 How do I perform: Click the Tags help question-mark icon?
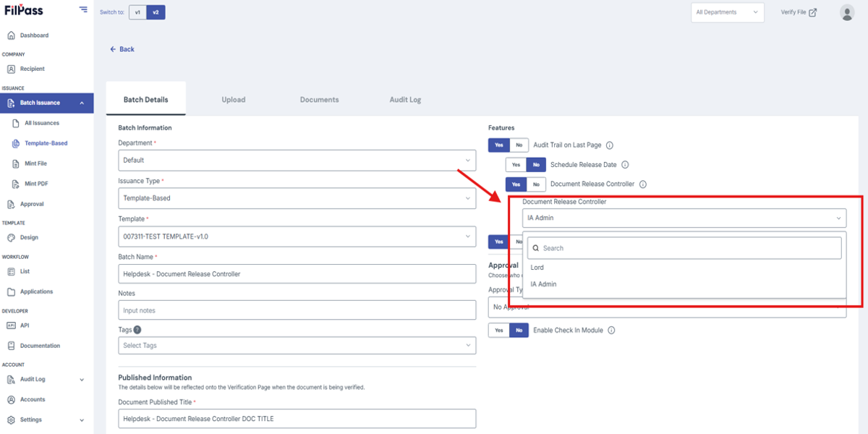tap(137, 329)
